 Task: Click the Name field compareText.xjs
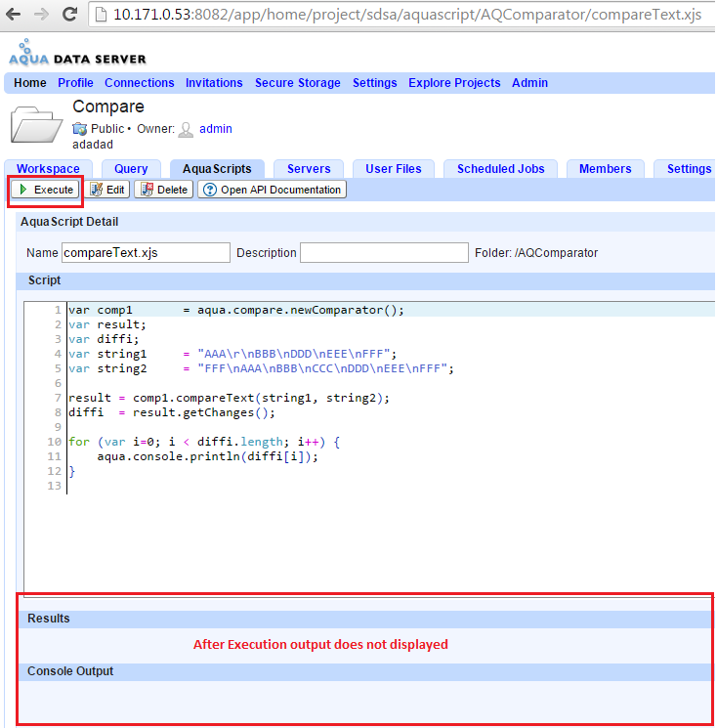pyautogui.click(x=146, y=252)
